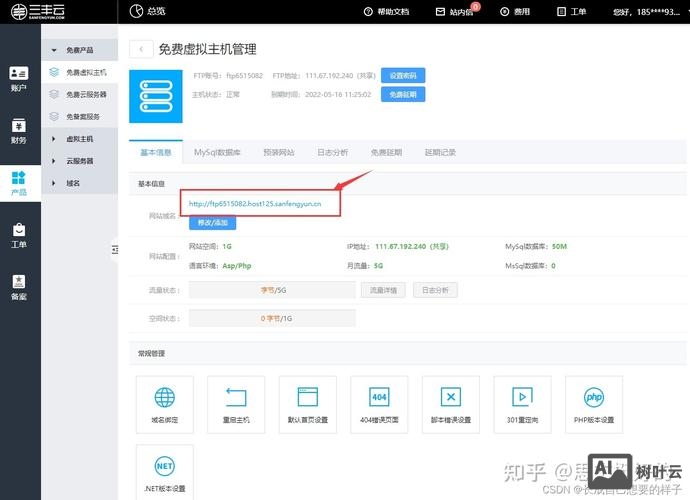The width and height of the screenshot is (690, 500).
Task: Open 工单 from the top navigation bar
Action: pyautogui.click(x=572, y=11)
